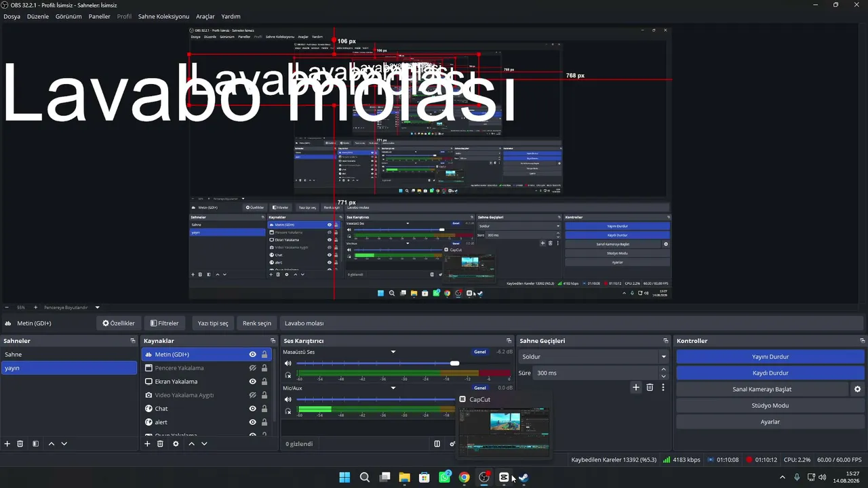Open Steam from the taskbar

click(524, 477)
